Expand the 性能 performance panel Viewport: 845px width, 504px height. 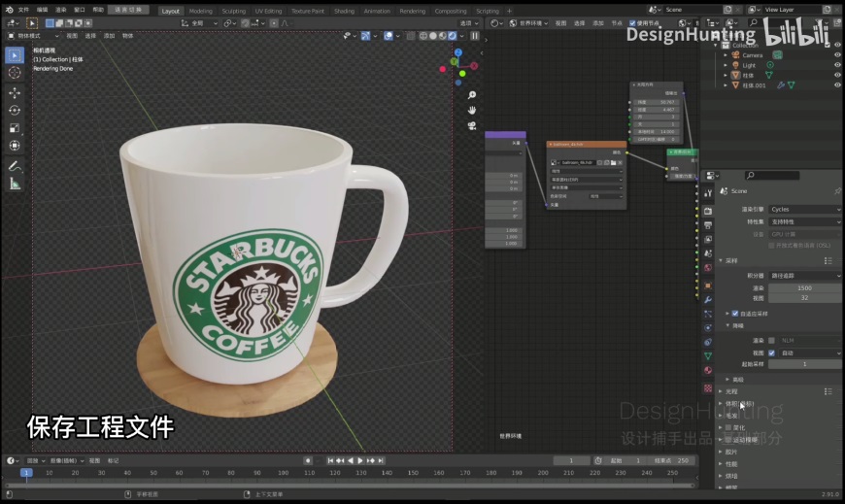[x=721, y=464]
